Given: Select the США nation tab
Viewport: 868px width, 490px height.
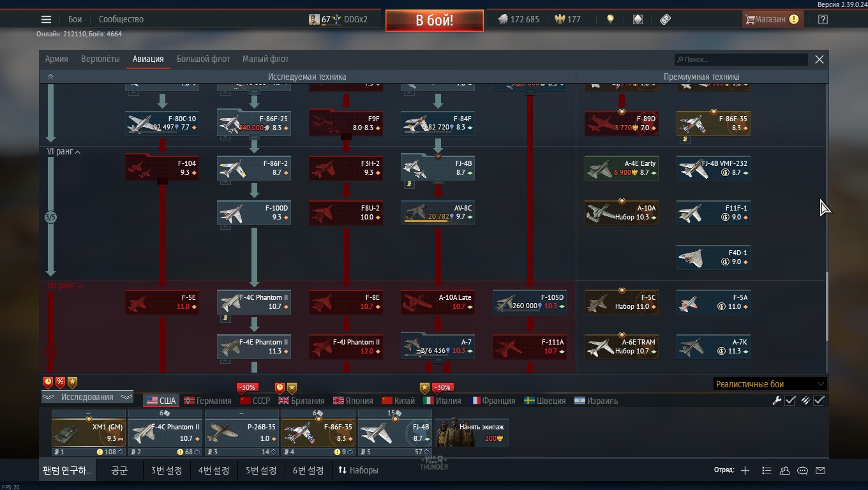Looking at the screenshot, I should (161, 401).
